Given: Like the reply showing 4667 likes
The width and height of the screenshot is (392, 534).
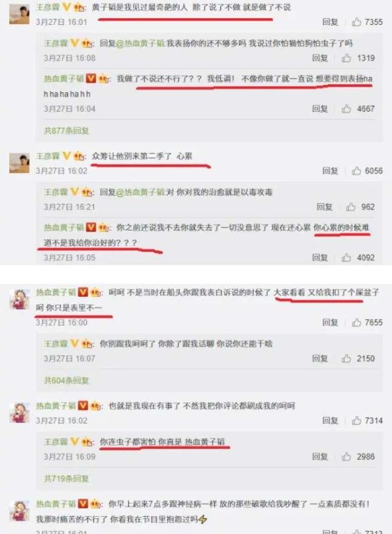Looking at the screenshot, I should click(346, 108).
